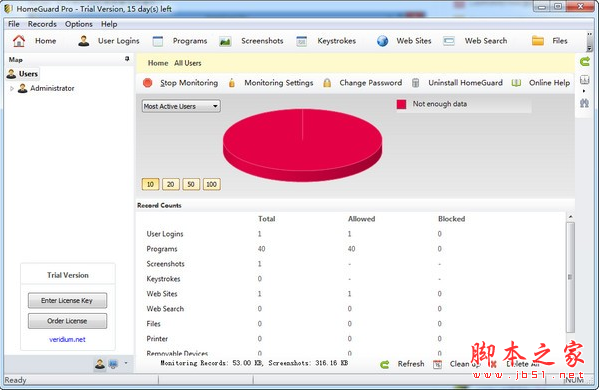599x390 pixels.
Task: Click the Uninstall HomeGuard trash icon
Action: 416,83
